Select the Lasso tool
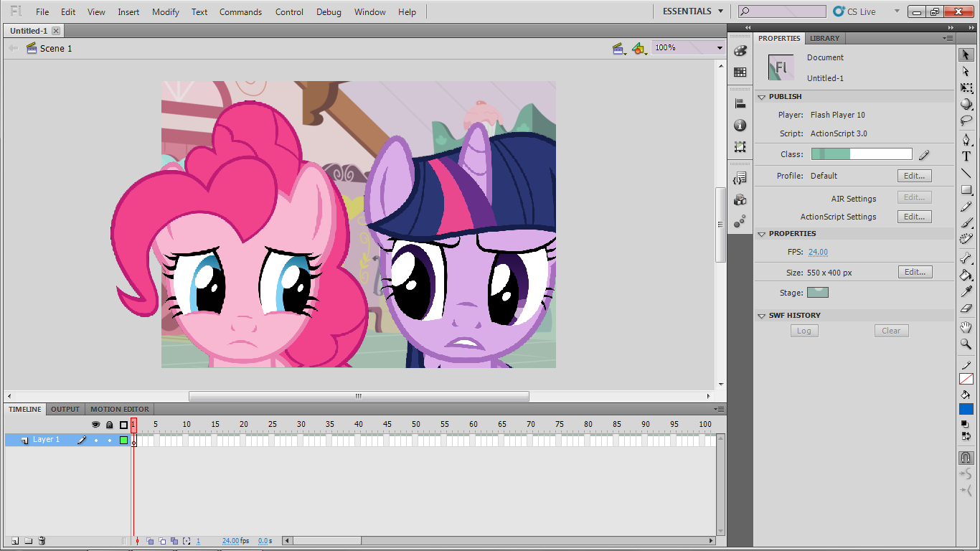This screenshot has height=551, width=980. point(966,121)
